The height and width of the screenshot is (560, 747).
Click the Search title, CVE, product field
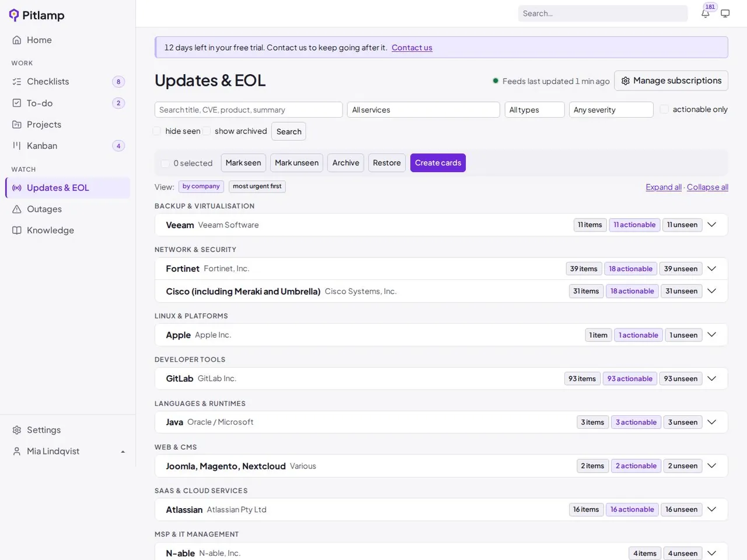pyautogui.click(x=249, y=110)
